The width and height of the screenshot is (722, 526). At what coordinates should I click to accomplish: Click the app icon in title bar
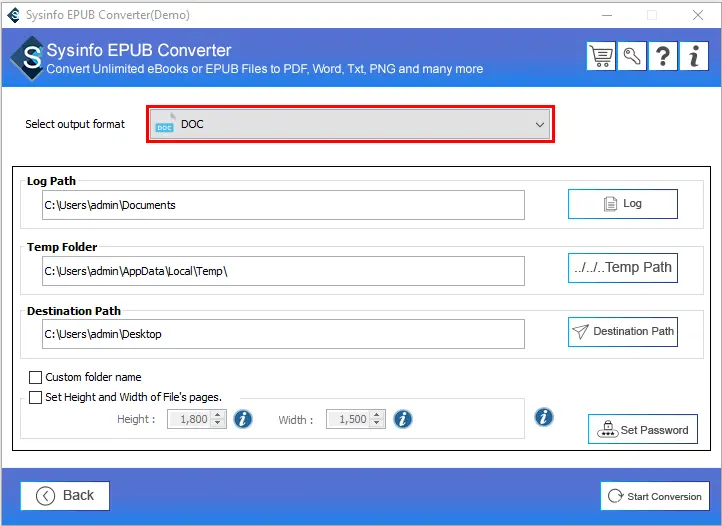[14, 15]
